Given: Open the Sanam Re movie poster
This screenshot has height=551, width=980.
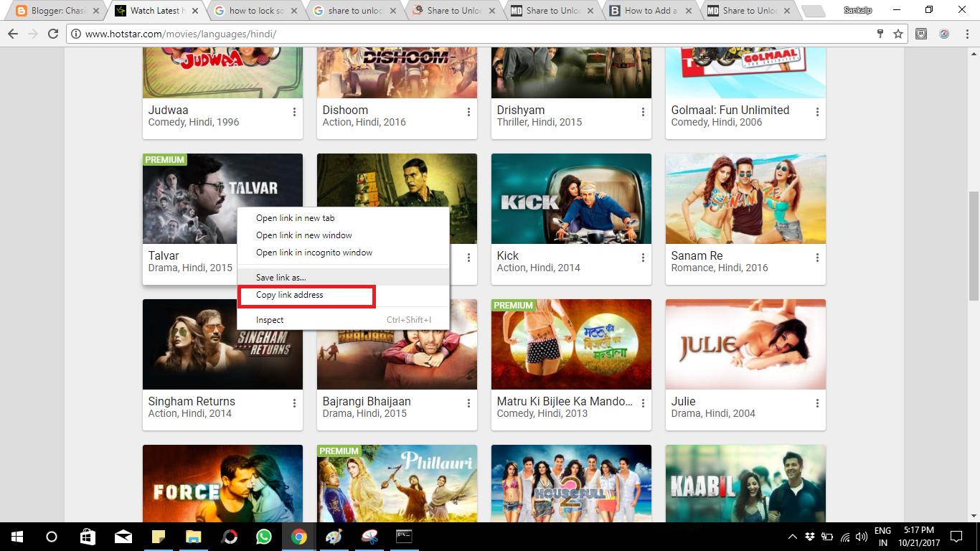Looking at the screenshot, I should tap(745, 199).
